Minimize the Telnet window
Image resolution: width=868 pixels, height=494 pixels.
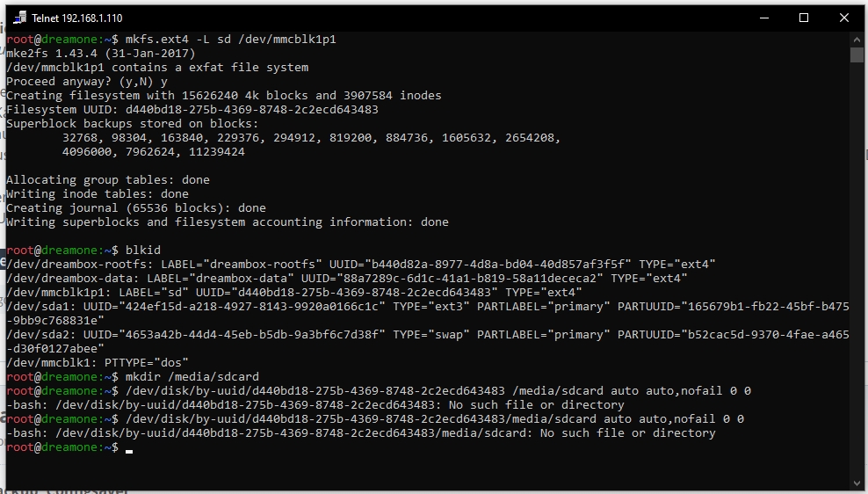[763, 18]
